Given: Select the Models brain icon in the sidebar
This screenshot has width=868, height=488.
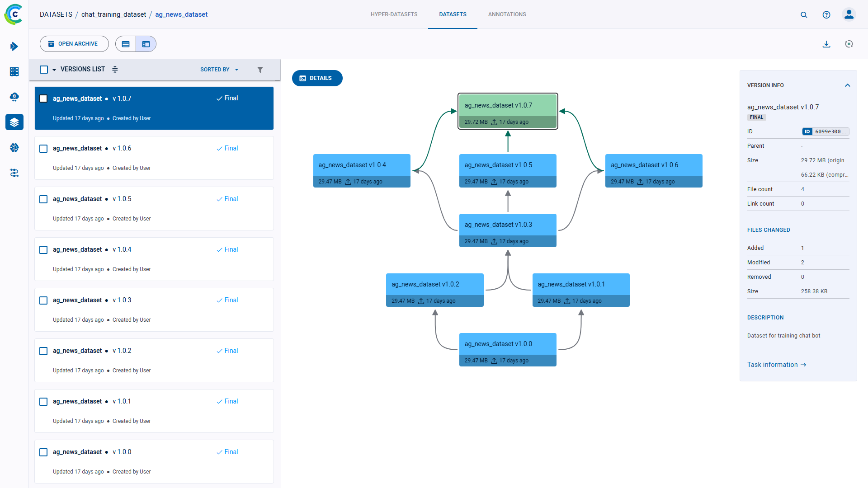Looking at the screenshot, I should coord(14,148).
